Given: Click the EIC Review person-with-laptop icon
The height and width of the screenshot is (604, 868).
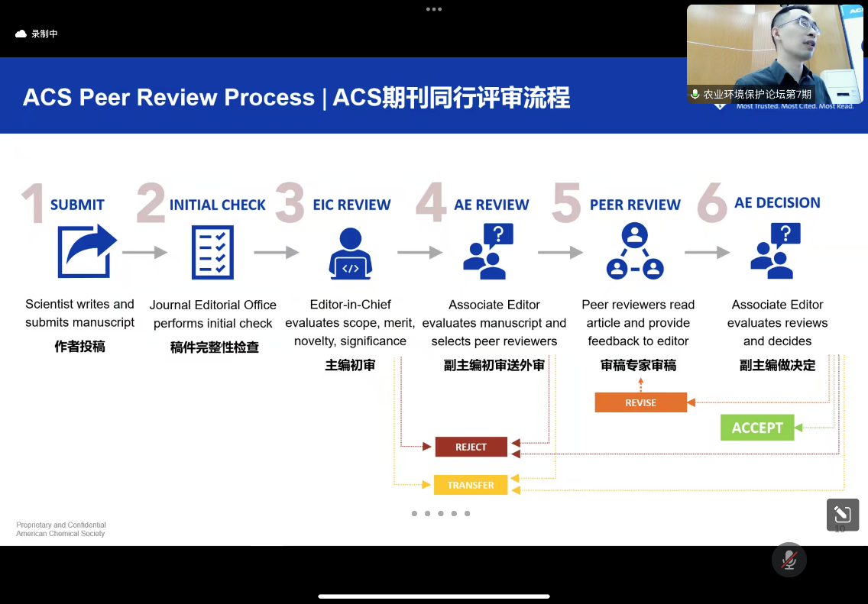Looking at the screenshot, I should [350, 254].
